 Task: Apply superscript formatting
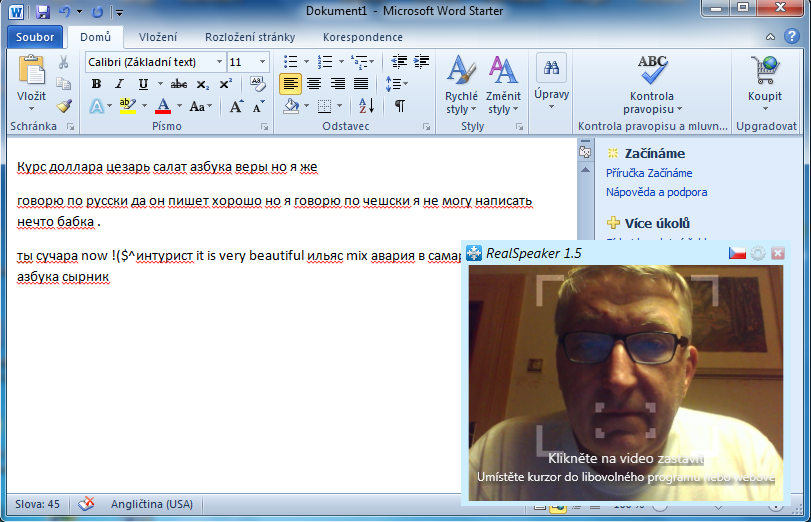point(226,84)
